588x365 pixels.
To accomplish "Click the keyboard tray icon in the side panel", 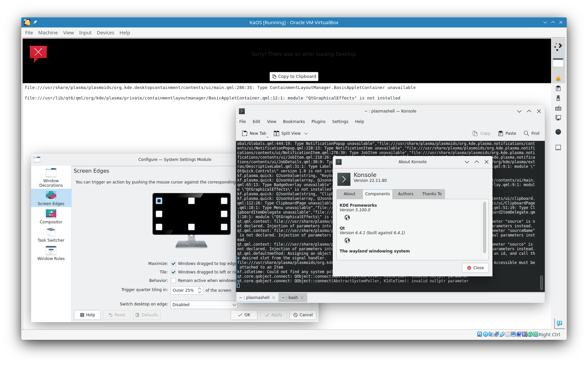I will (558, 108).
